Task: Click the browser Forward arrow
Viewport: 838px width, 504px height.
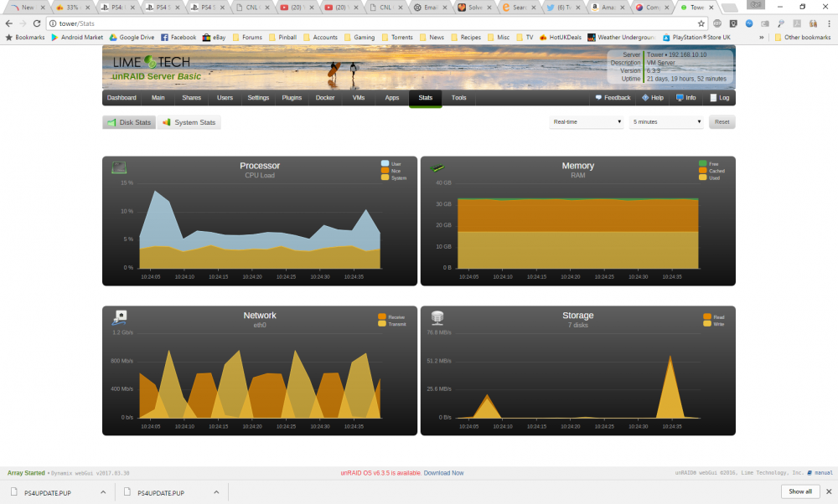Action: point(23,23)
